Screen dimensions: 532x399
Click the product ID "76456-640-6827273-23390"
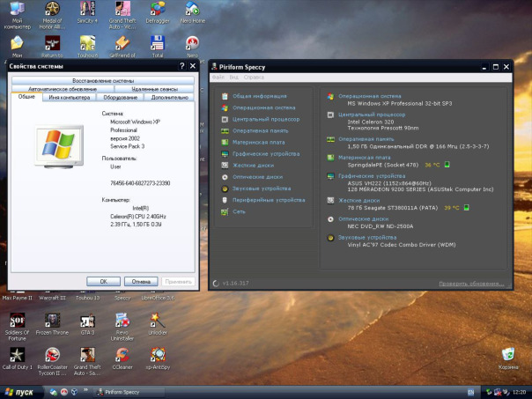(x=140, y=183)
